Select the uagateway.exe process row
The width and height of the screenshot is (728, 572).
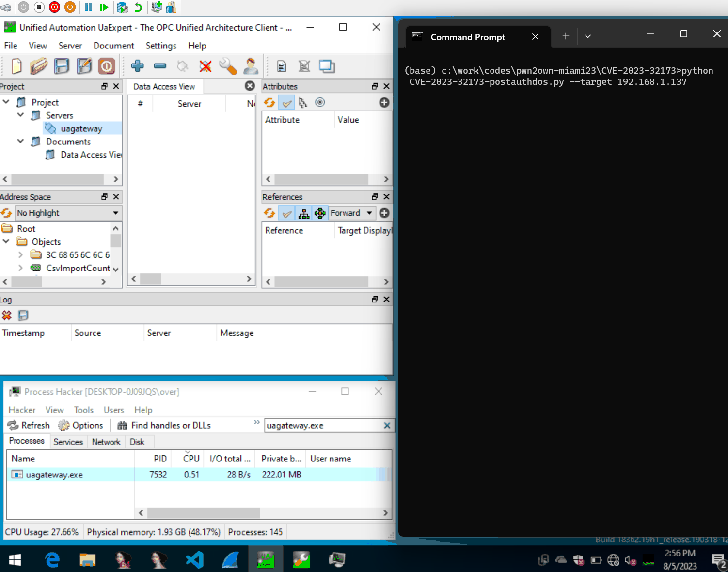coord(199,475)
